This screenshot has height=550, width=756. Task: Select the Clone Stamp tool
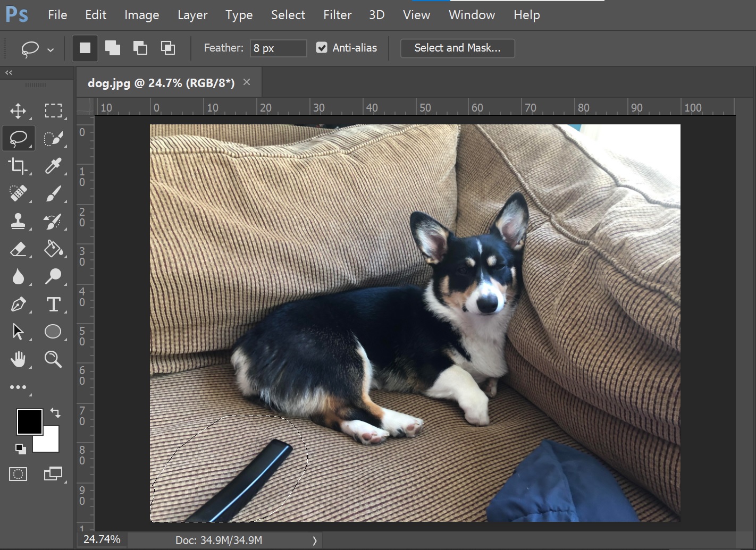click(18, 221)
